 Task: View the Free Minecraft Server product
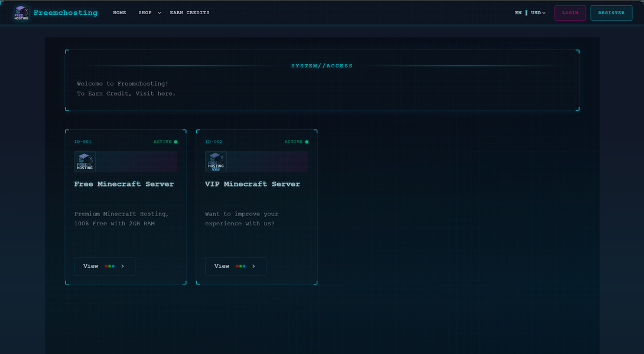105,266
